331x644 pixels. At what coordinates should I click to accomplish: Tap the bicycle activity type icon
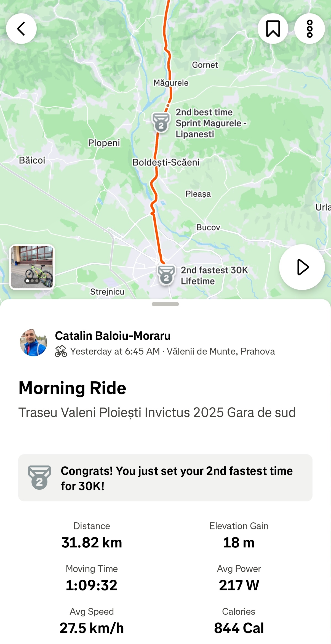[61, 351]
